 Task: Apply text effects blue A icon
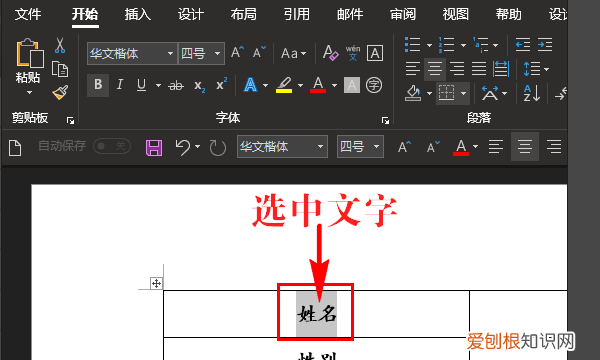point(250,85)
